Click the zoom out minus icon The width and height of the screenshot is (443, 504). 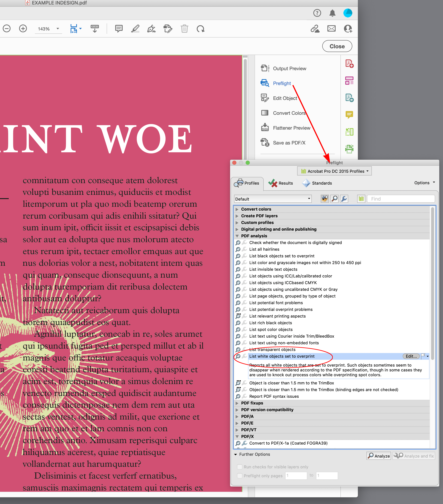[7, 28]
